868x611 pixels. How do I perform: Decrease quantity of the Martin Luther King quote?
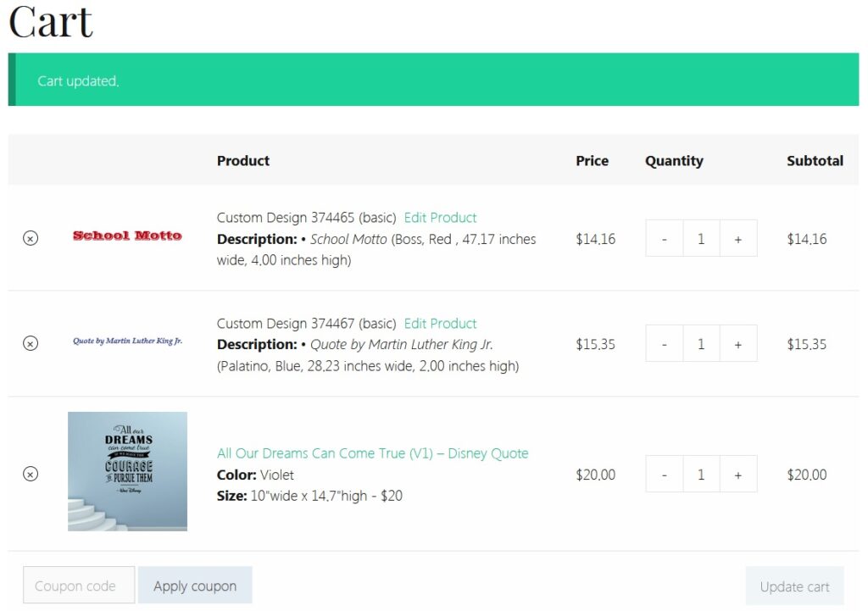(665, 343)
